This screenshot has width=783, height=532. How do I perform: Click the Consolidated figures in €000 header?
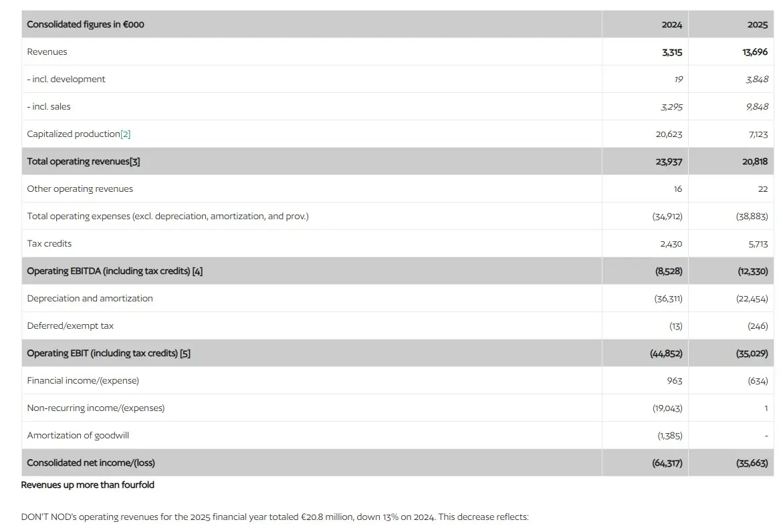pos(86,25)
